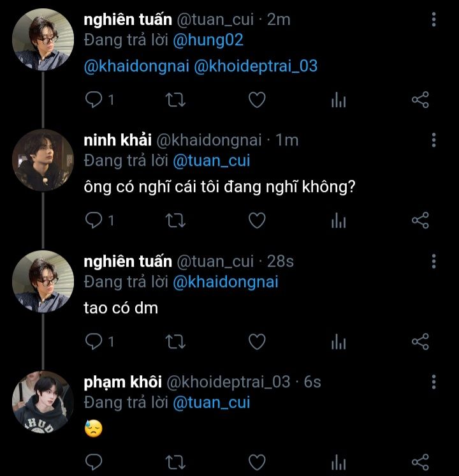Reply to ninh khải's question tweet
The image size is (459, 476).
click(x=94, y=221)
